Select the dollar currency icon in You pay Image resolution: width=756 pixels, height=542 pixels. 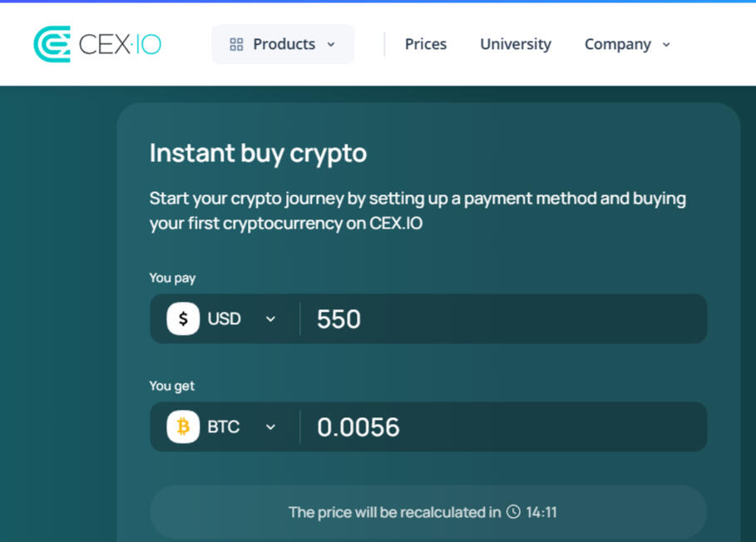pyautogui.click(x=182, y=318)
